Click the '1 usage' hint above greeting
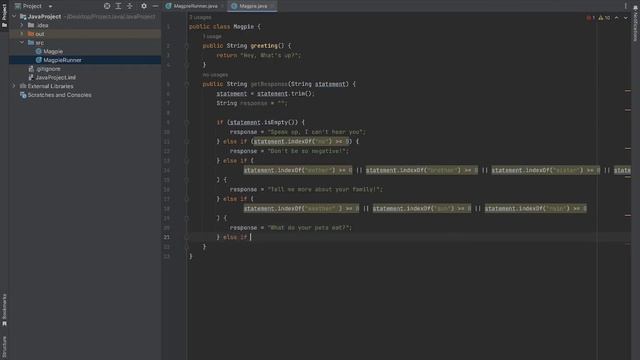Screen dimensions: 640x360 click(212, 36)
